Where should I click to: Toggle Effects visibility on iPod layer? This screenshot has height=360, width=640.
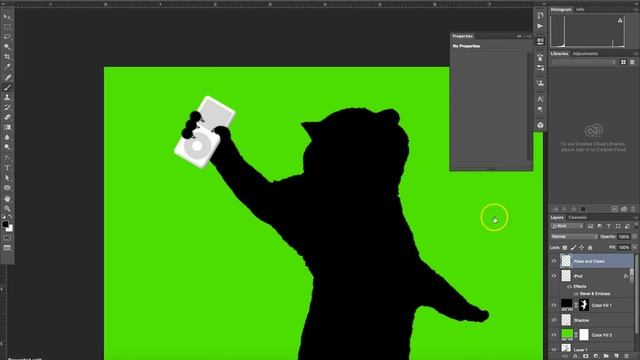[x=569, y=287]
